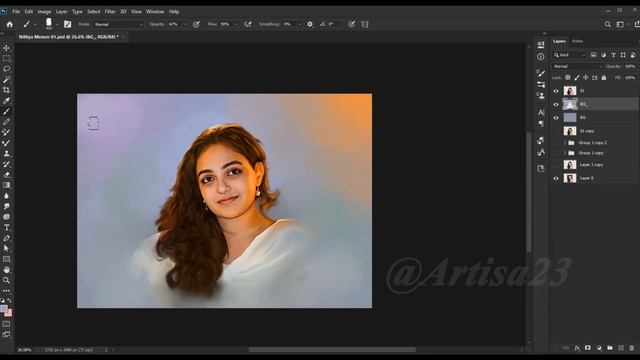Select the Magic Wand tool
The height and width of the screenshot is (360, 640).
7,79
